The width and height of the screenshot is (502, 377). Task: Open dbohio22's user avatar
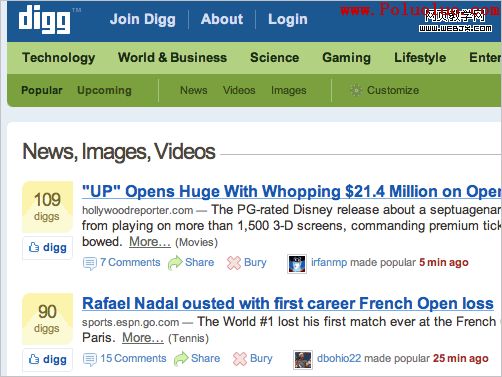303,360
